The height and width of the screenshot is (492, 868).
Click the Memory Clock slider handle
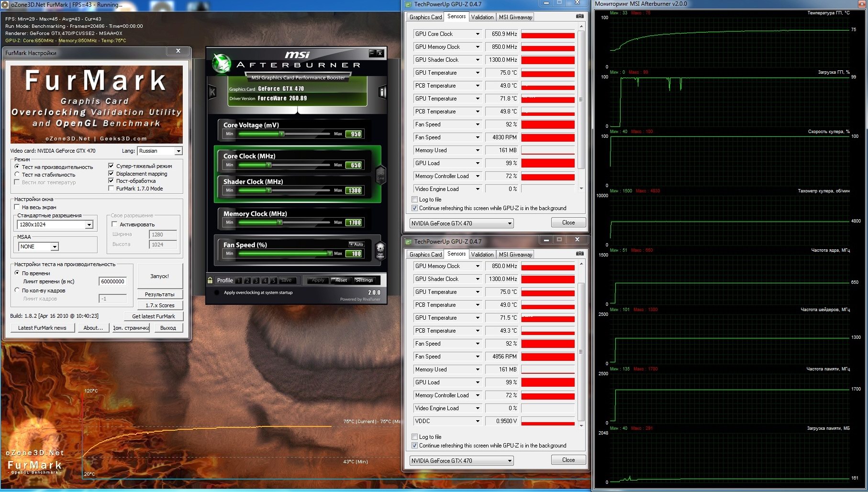click(x=280, y=223)
